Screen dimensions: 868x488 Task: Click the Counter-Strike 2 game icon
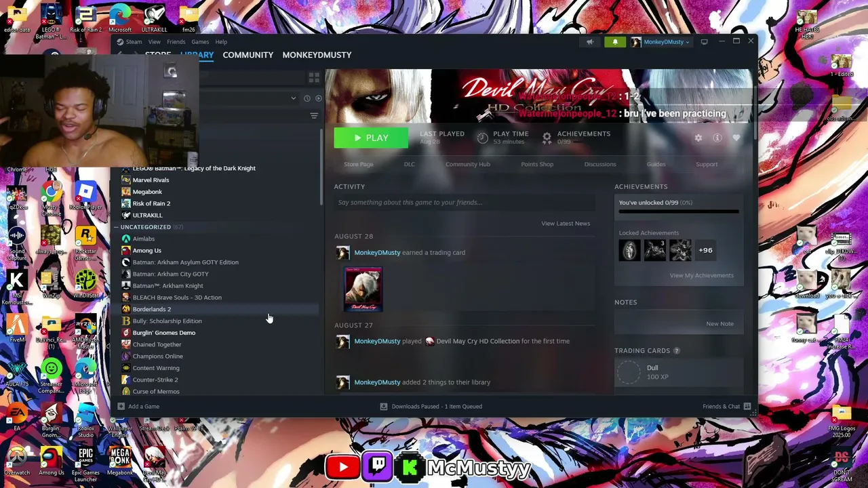(x=125, y=380)
